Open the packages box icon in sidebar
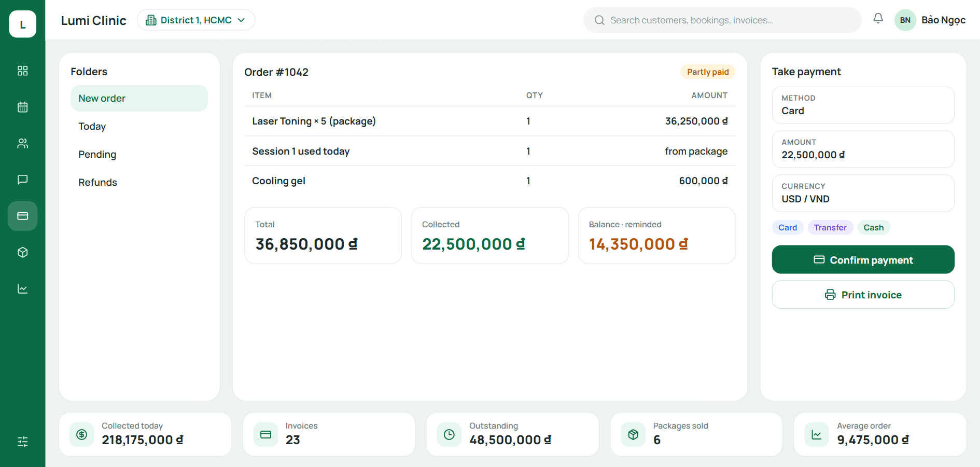 pyautogui.click(x=22, y=252)
